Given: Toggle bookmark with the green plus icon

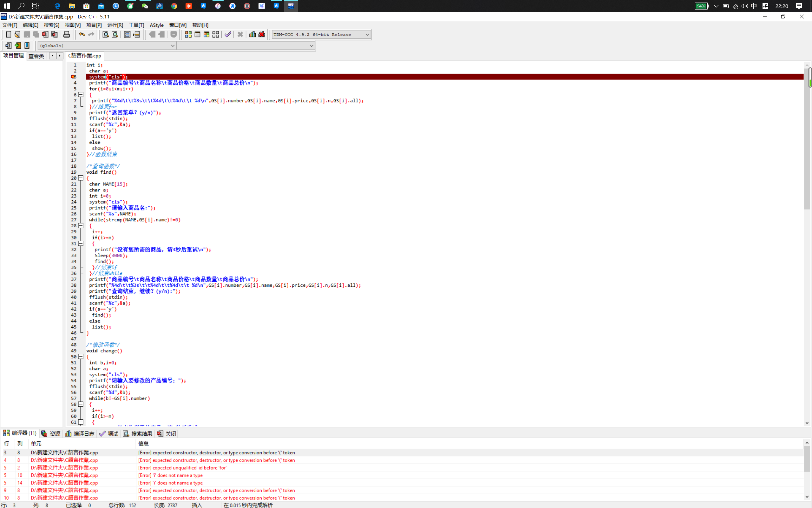Looking at the screenshot, I should 18,45.
